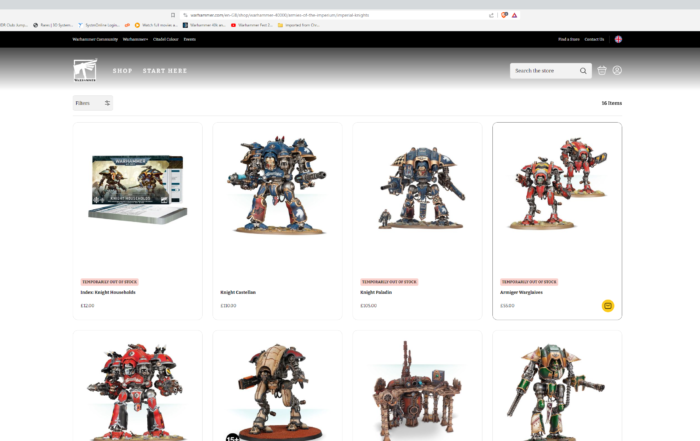The image size is (700, 441).
Task: Open the Brave Rewards triangle icon
Action: click(514, 15)
